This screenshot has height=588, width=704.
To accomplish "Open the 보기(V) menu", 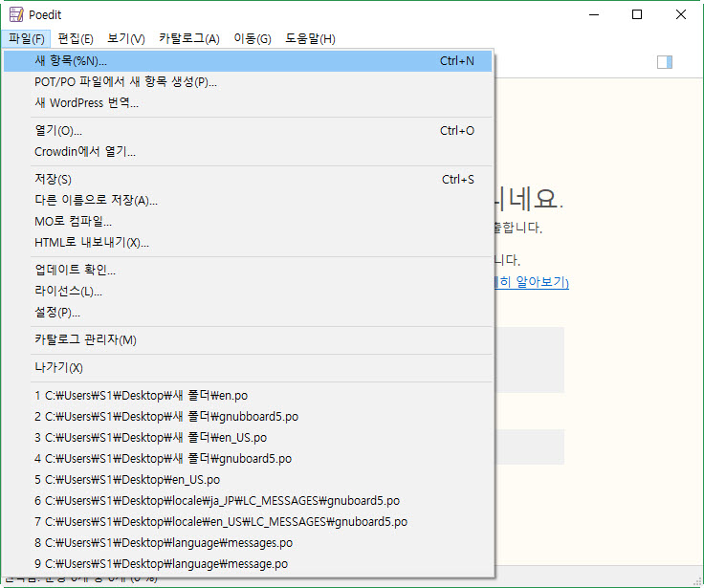I will 126,38.
